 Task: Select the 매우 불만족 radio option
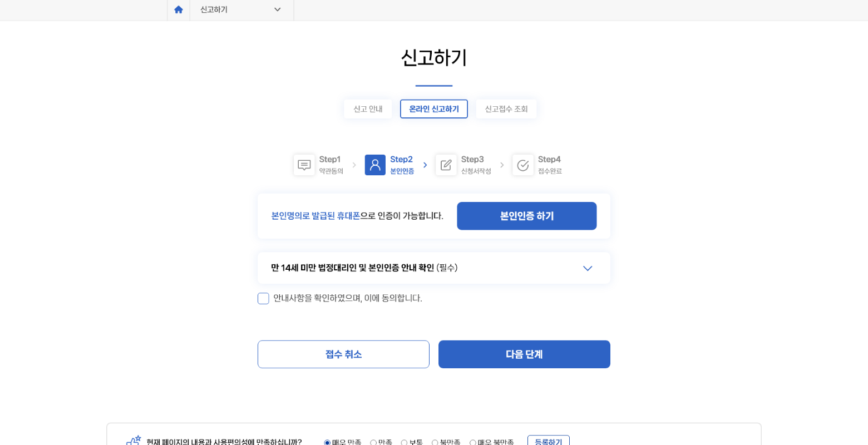click(472, 443)
